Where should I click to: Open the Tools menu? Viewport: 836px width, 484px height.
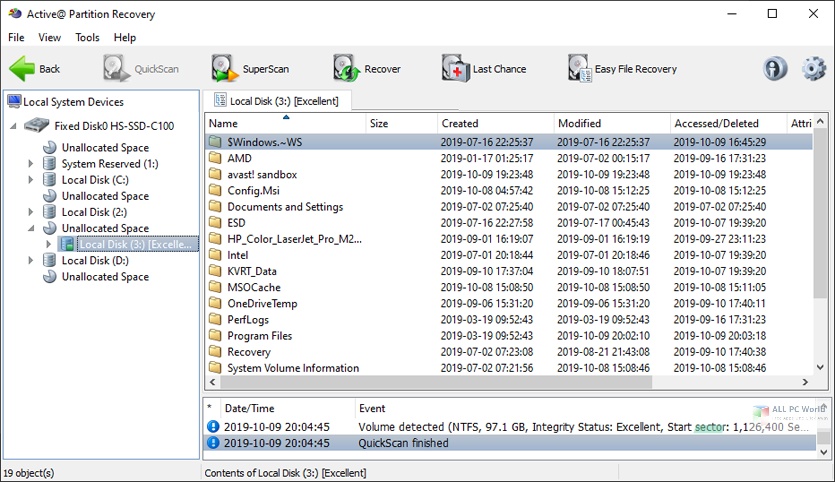tap(87, 37)
